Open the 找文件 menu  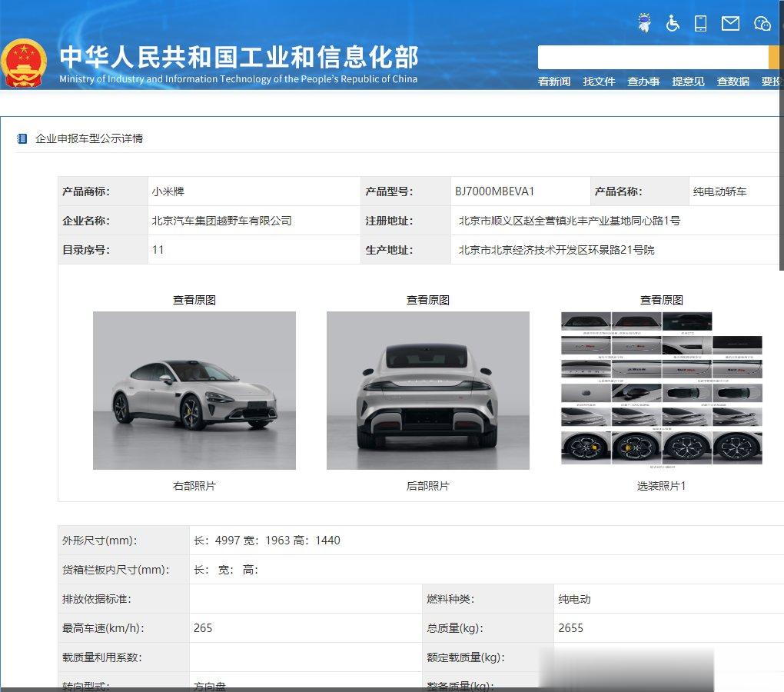599,82
